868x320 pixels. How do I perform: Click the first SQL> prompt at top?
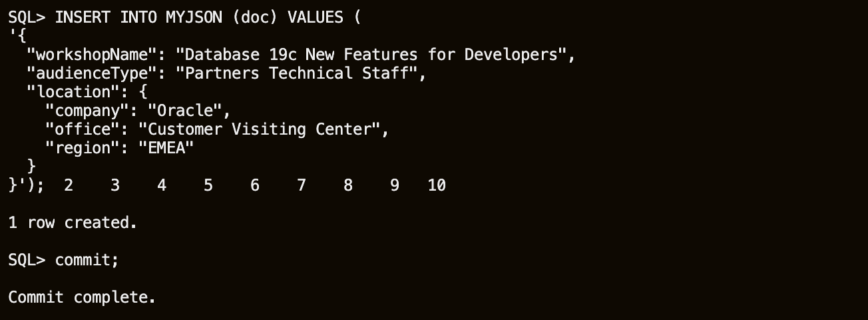pos(27,17)
